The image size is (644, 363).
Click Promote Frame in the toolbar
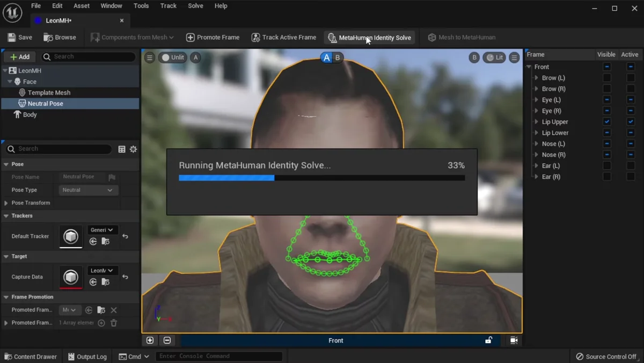[213, 37]
